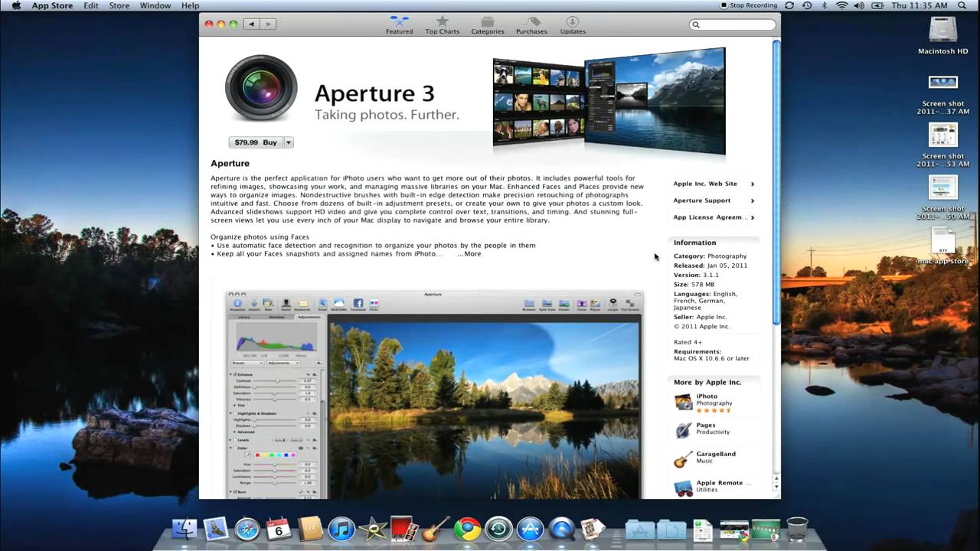Select the Screen shot 2011 …37 AM file
This screenshot has height=551, width=980.
943,94
